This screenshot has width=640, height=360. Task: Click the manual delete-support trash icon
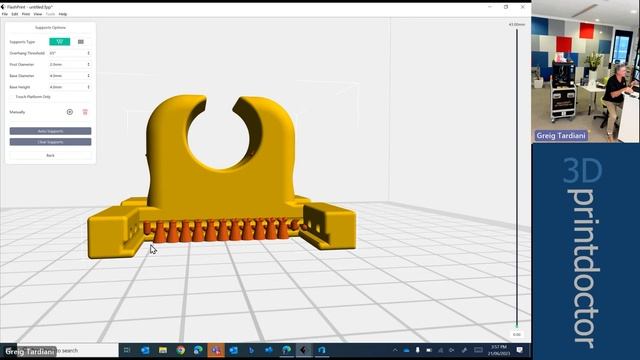pos(85,112)
